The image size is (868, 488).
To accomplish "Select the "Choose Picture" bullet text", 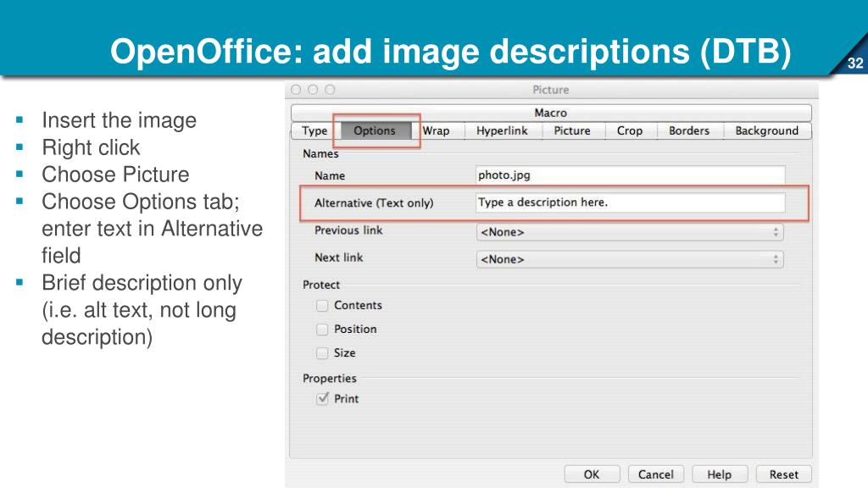I will (x=115, y=175).
